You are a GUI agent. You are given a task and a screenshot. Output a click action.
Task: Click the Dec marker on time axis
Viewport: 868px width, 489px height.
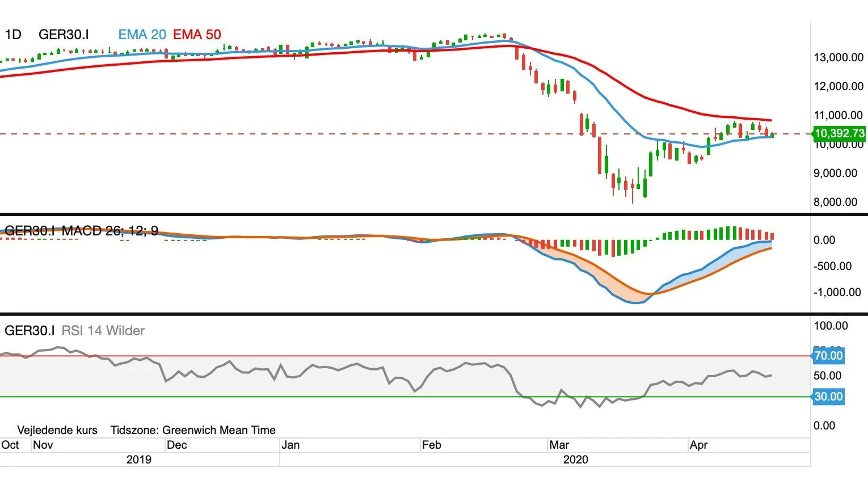tap(176, 445)
